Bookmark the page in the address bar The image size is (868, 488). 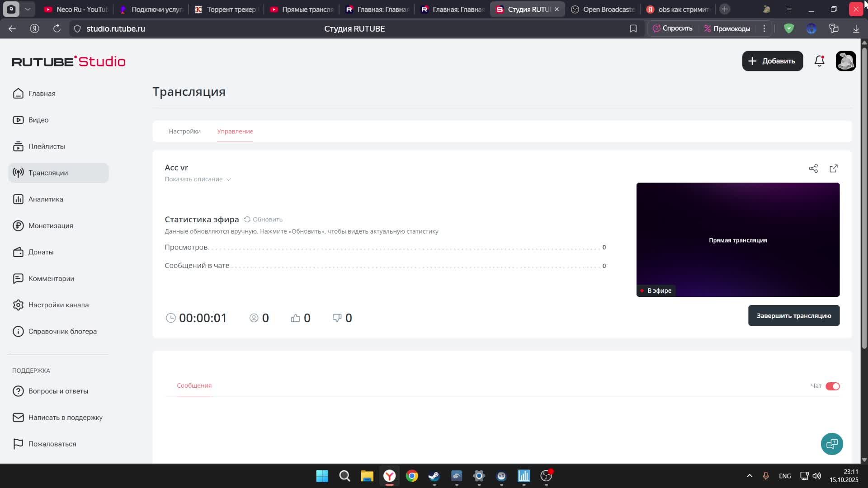[x=633, y=28]
